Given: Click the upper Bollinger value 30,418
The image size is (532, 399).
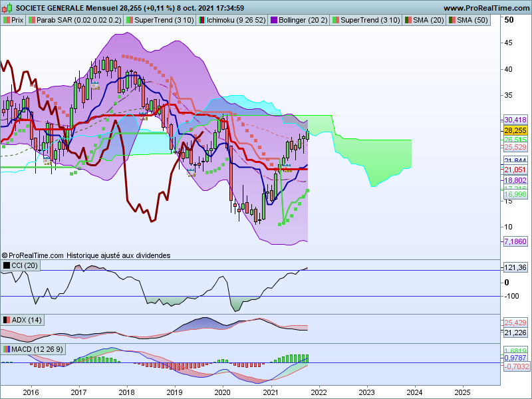Looking at the screenshot, I should coord(515,120).
